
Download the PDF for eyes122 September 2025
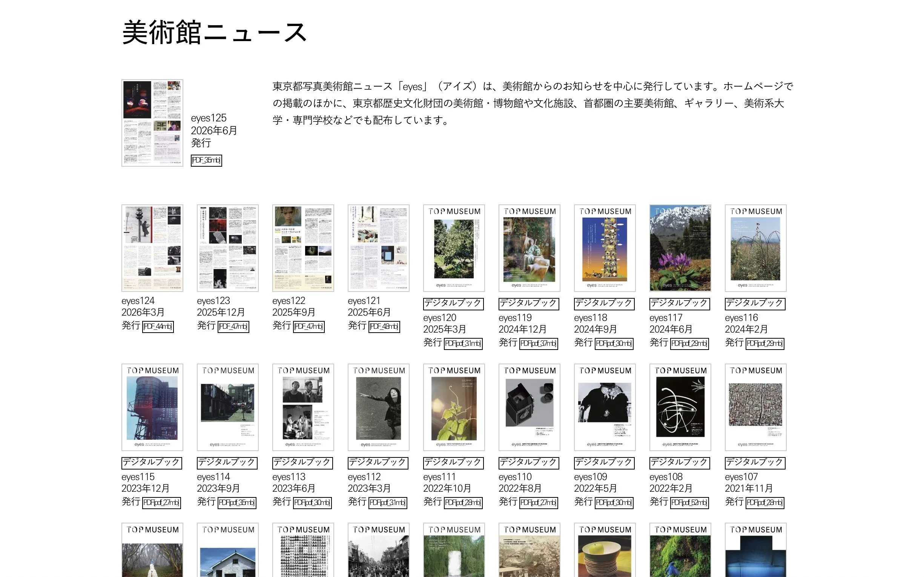click(x=309, y=327)
